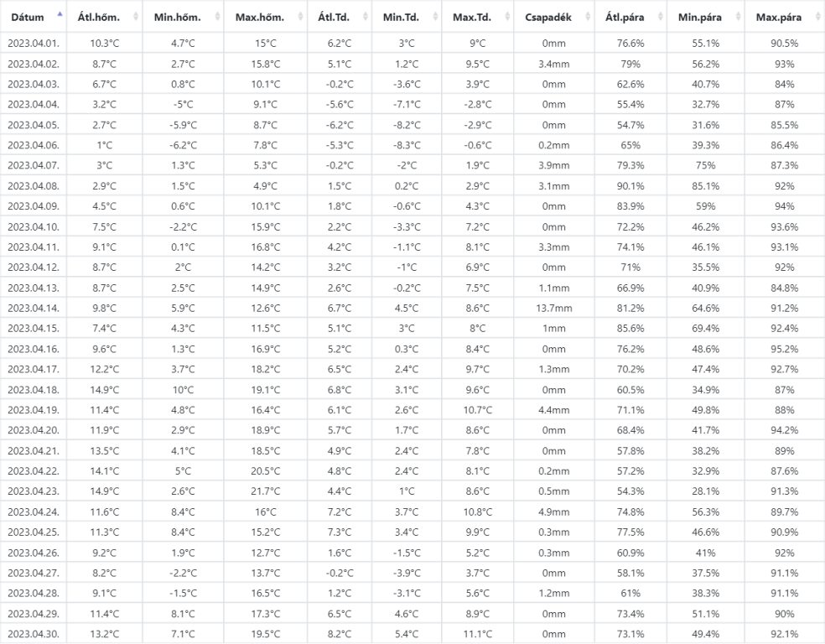Click the 2023.04.30. date cell
The image size is (825, 644).
(x=34, y=634)
